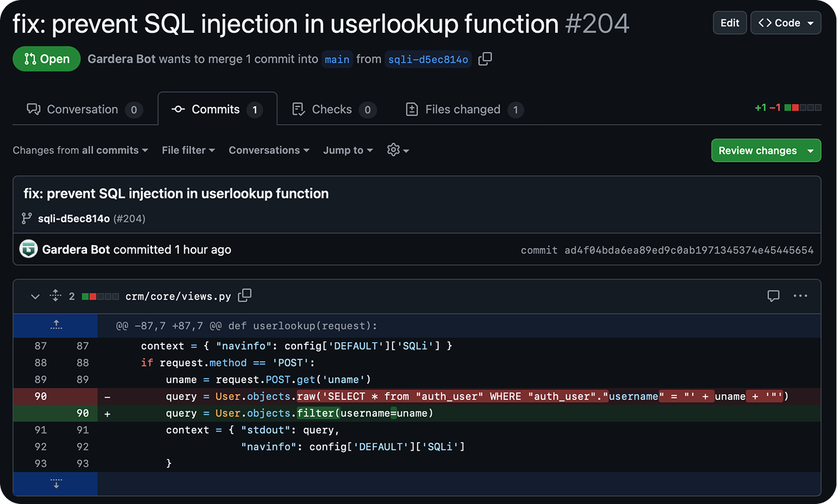Open more options for views.py file
Viewport: 837px width, 504px height.
click(x=800, y=296)
